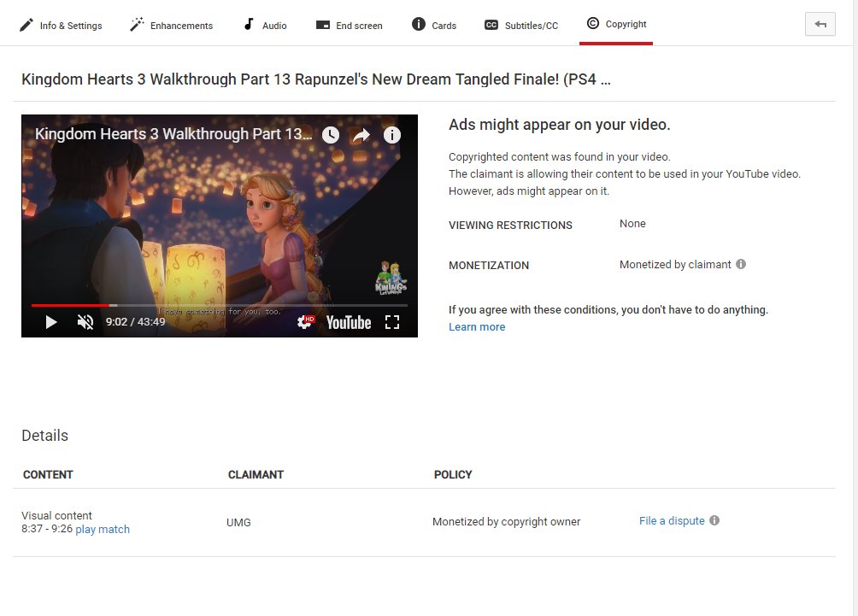Click the Kingdom Hearts 3 page title
Image resolution: width=858 pixels, height=616 pixels.
315,79
